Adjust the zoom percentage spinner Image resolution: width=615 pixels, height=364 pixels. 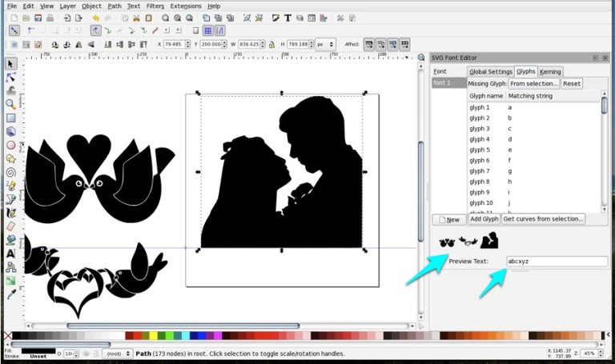(601, 353)
